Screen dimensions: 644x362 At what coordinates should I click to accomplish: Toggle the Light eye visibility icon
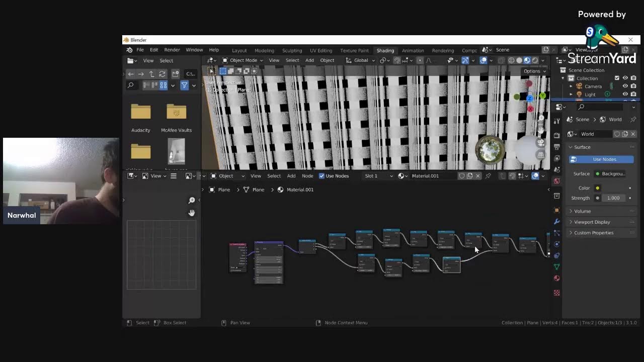pyautogui.click(x=625, y=94)
